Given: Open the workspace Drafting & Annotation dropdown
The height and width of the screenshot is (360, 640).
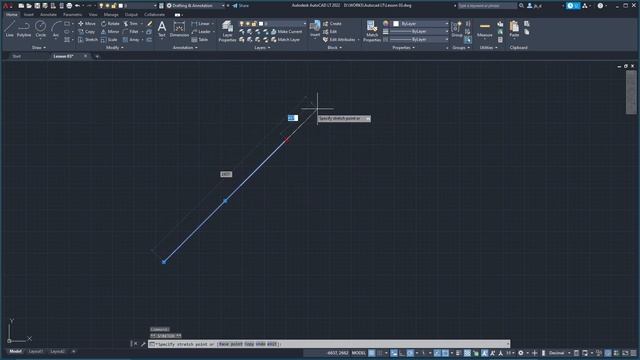Looking at the screenshot, I should [196, 6].
